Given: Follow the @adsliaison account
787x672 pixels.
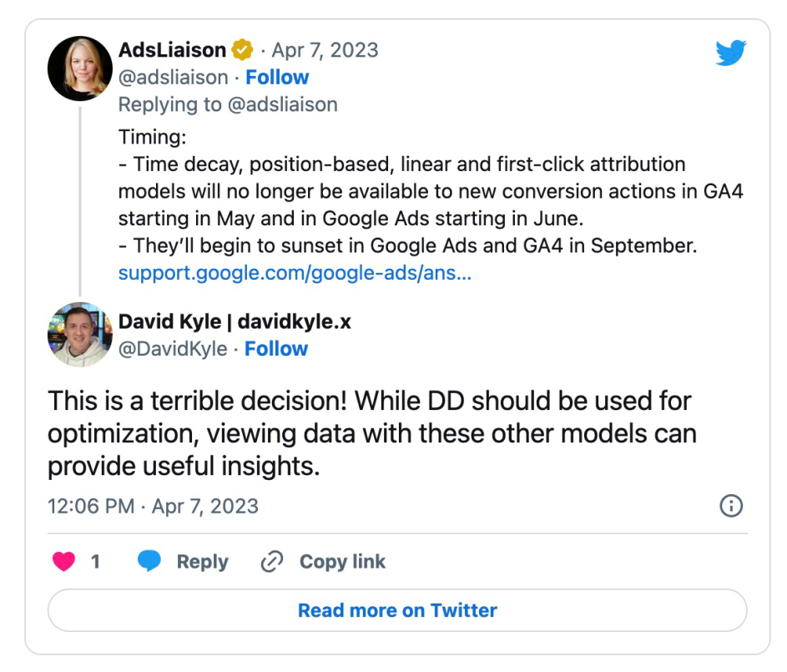Looking at the screenshot, I should point(277,78).
